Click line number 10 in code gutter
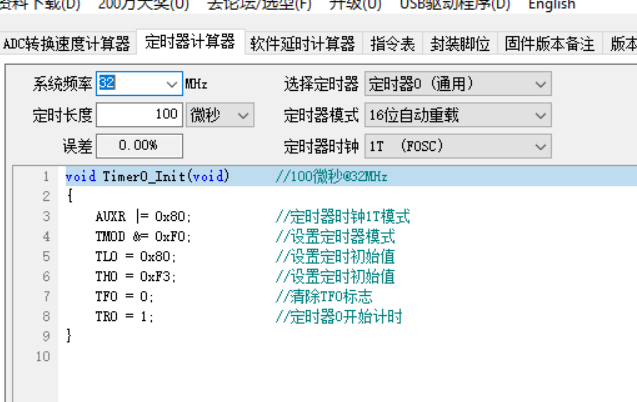 point(43,356)
